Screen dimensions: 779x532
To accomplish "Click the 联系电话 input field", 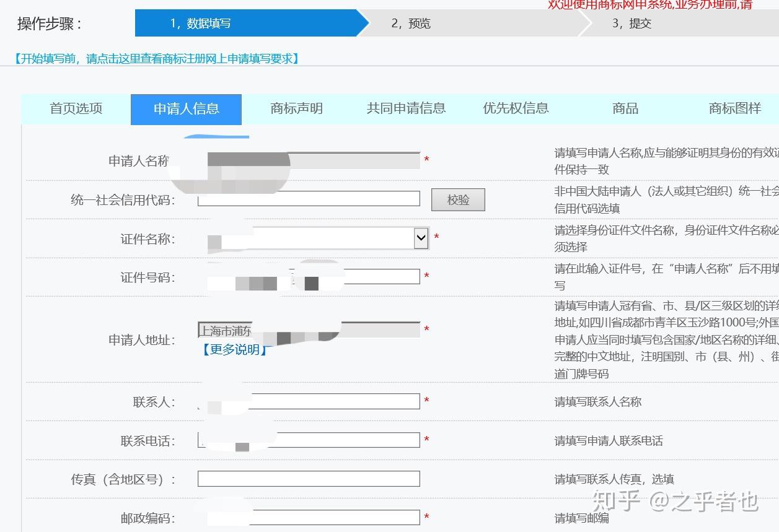I will pyautogui.click(x=308, y=439).
